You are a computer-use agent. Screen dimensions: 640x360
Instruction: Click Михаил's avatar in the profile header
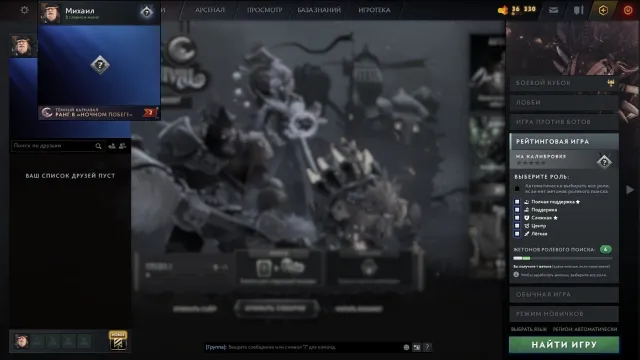51,13
